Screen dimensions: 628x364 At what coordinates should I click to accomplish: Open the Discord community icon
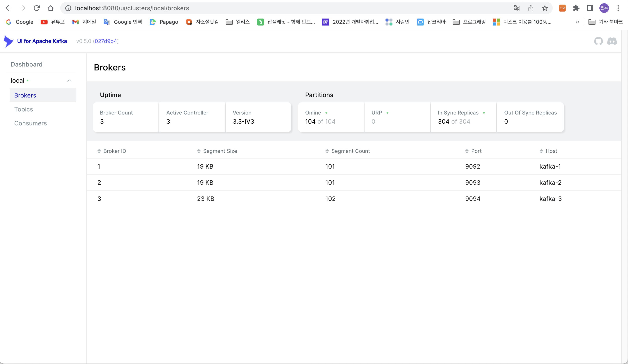point(612,41)
